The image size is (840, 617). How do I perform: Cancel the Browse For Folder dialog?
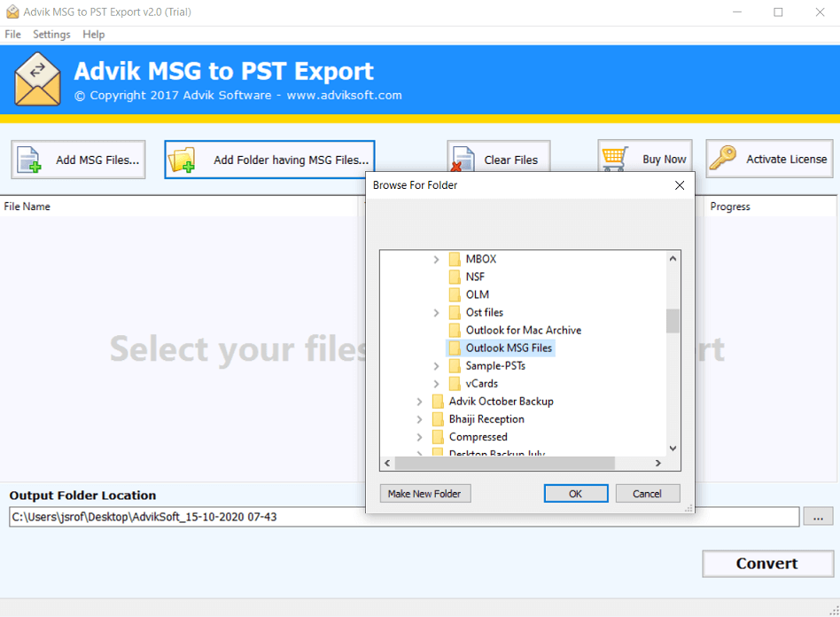click(x=648, y=494)
